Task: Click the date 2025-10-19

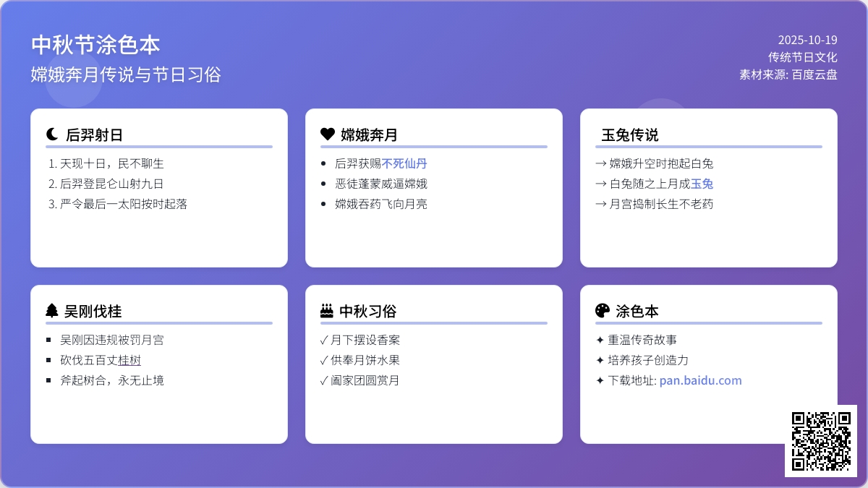Action: 807,40
